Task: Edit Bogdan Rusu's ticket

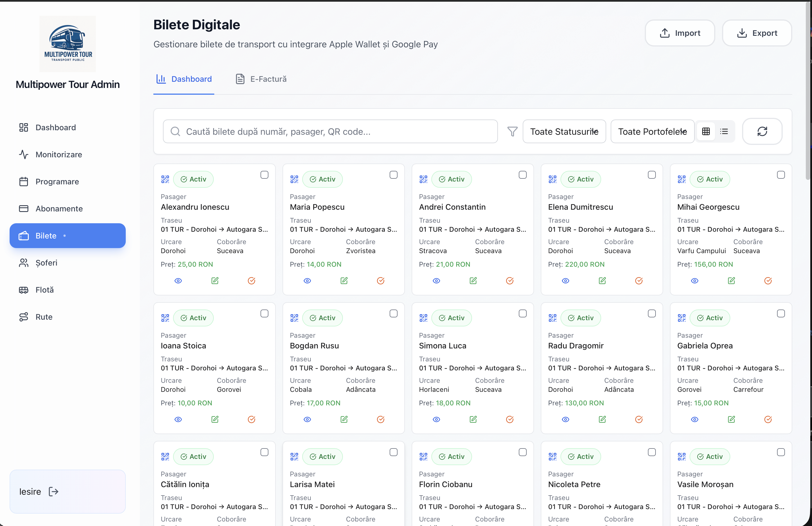Action: coord(344,419)
